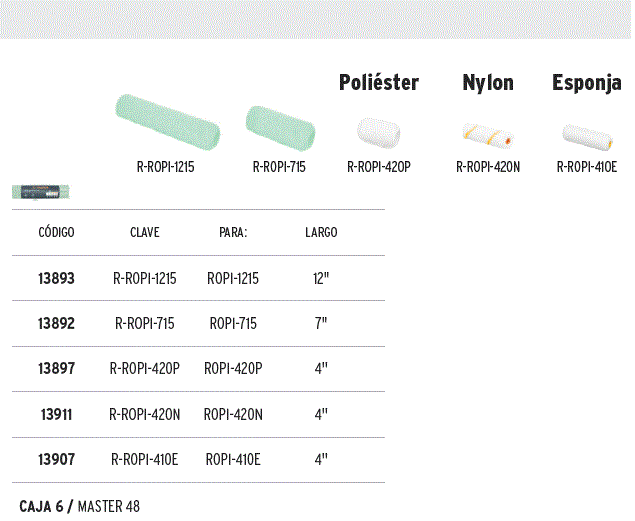Select product code 13893 in table
Image resolution: width=635 pixels, height=521 pixels.
click(x=56, y=279)
